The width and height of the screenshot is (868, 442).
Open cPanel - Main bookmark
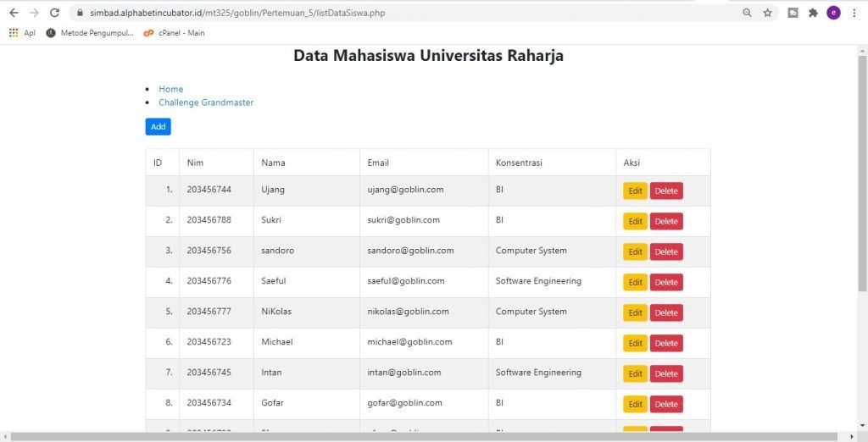[174, 33]
